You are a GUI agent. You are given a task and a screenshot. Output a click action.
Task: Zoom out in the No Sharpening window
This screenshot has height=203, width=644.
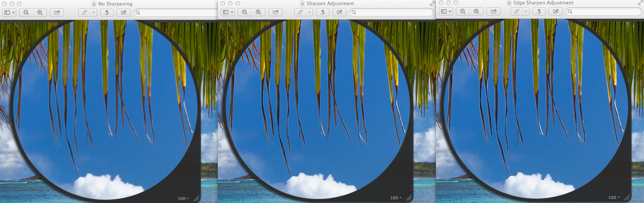point(26,13)
